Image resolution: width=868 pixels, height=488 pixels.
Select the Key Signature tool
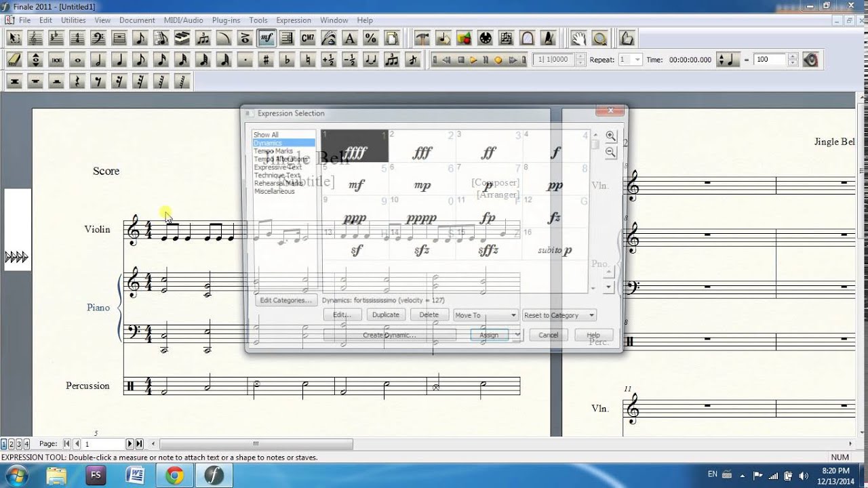[x=56, y=38]
